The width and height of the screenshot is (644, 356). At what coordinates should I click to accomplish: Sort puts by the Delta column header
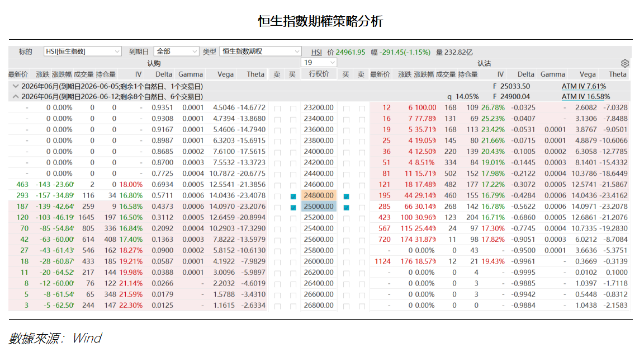525,74
